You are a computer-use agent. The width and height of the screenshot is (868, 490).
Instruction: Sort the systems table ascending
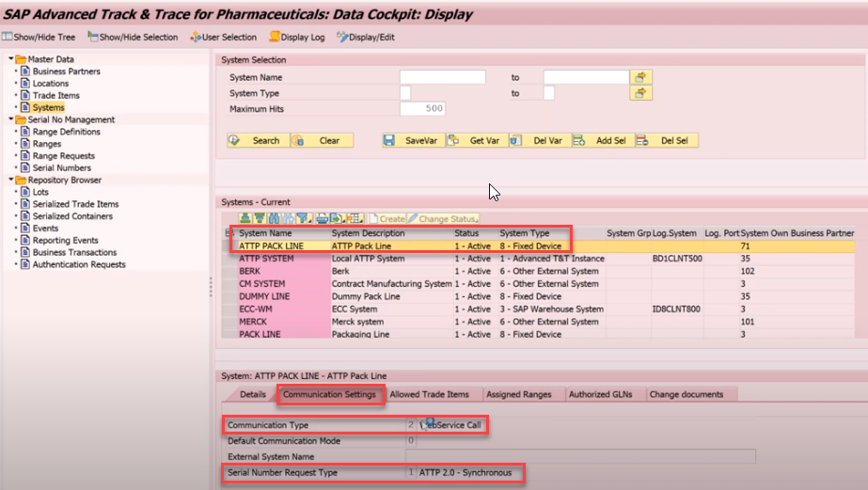pyautogui.click(x=245, y=219)
